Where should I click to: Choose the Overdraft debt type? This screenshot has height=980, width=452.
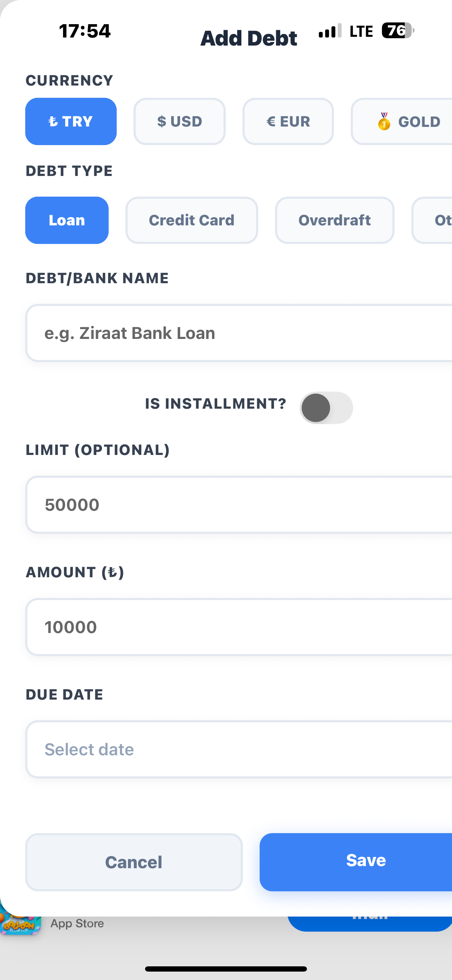(334, 220)
